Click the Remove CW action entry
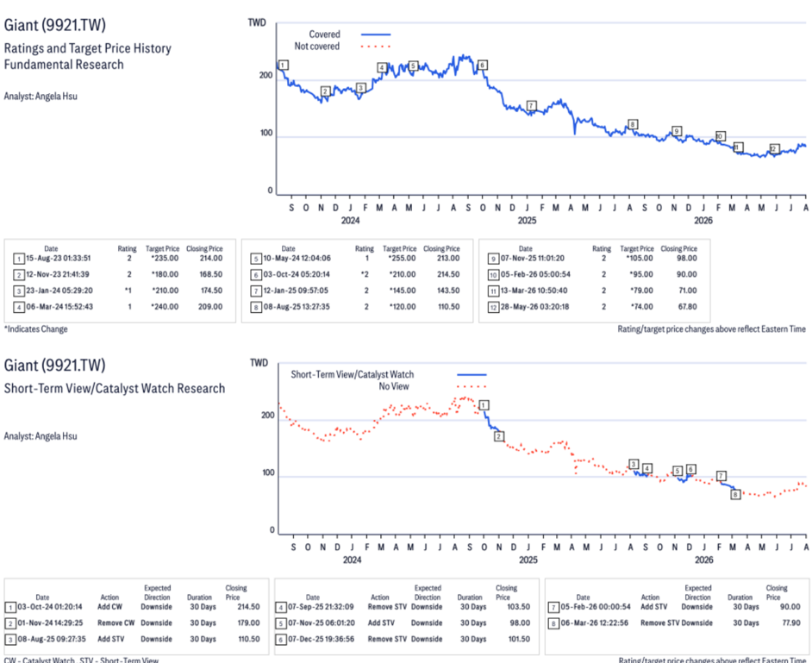 click(x=116, y=622)
